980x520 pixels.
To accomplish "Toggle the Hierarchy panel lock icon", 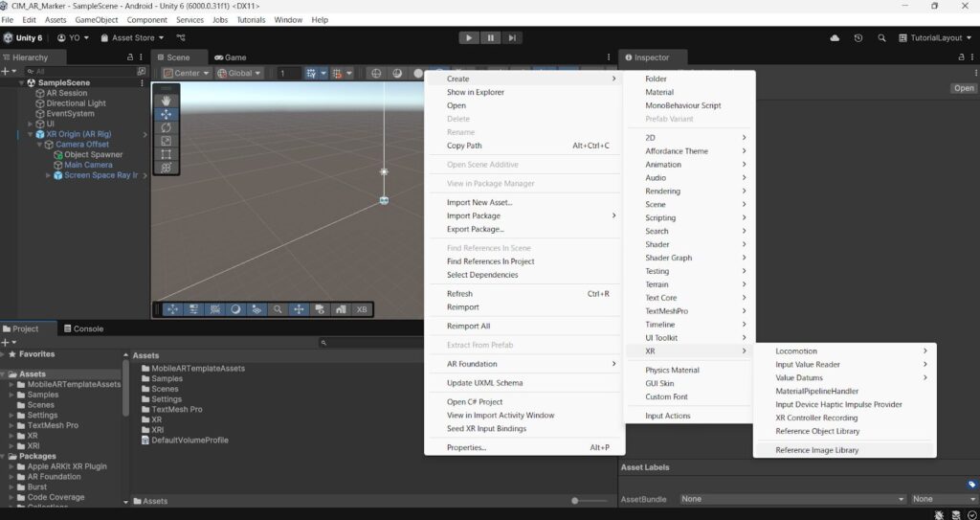I will coord(131,57).
